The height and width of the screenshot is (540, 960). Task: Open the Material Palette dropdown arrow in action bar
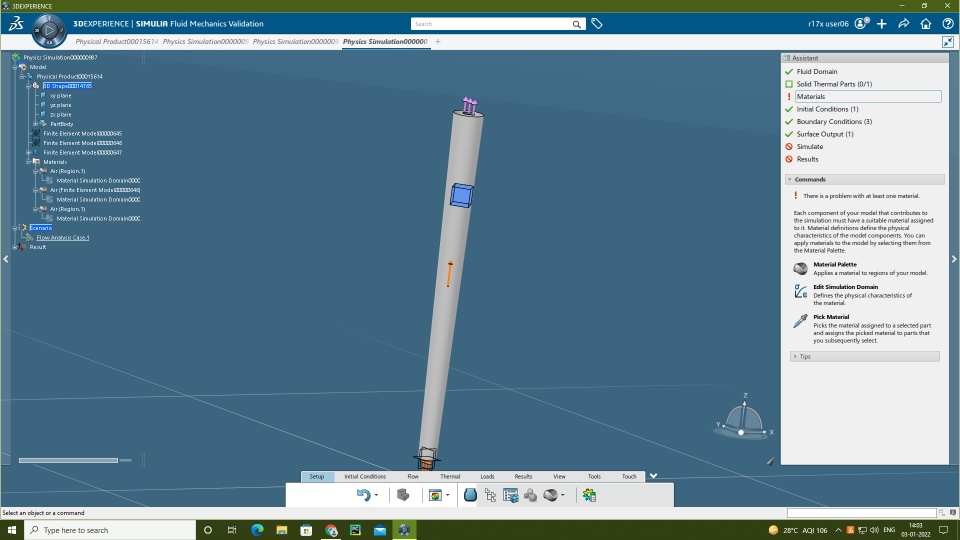[563, 495]
